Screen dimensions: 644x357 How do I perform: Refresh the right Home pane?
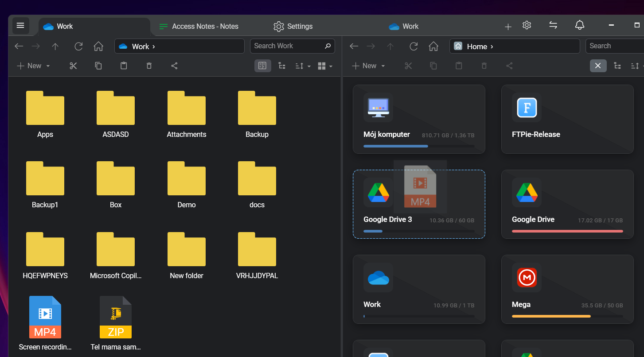point(414,46)
